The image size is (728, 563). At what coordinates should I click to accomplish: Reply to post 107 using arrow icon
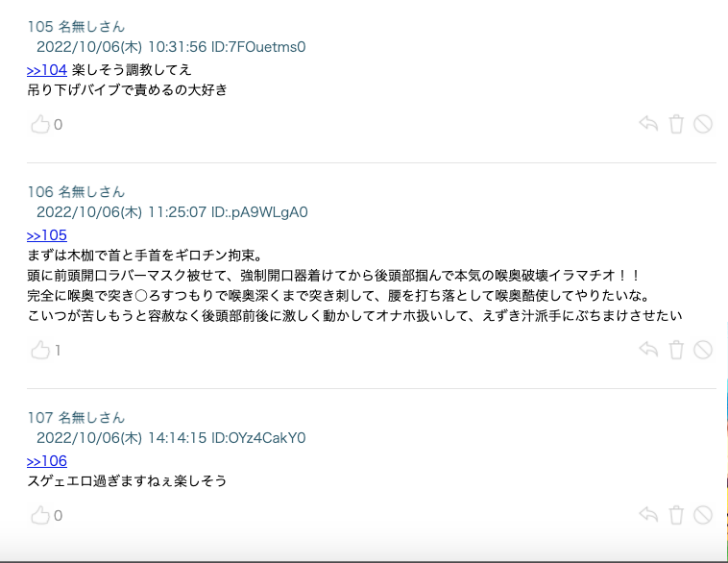(648, 515)
